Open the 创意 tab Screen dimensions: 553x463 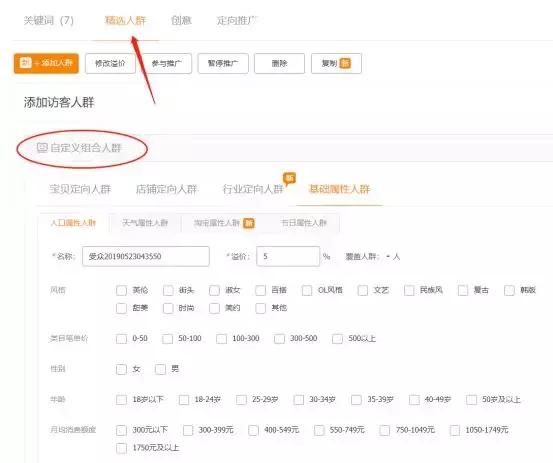(x=181, y=20)
